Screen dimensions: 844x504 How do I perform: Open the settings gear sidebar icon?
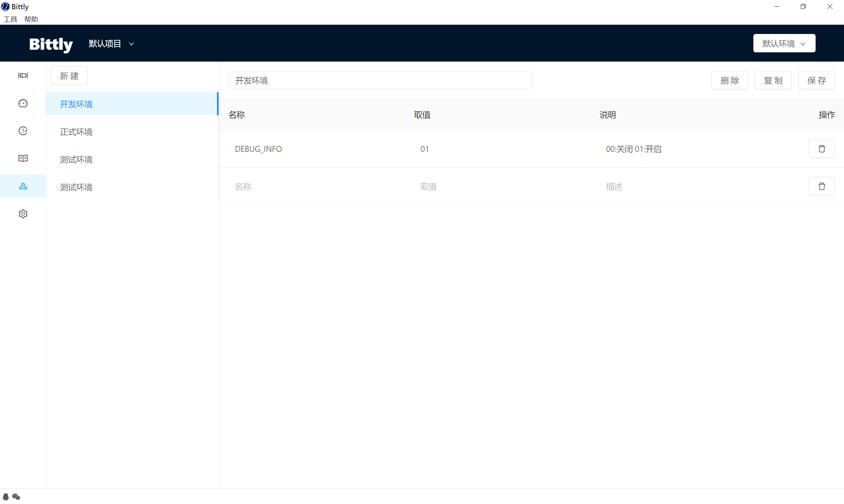(x=23, y=214)
